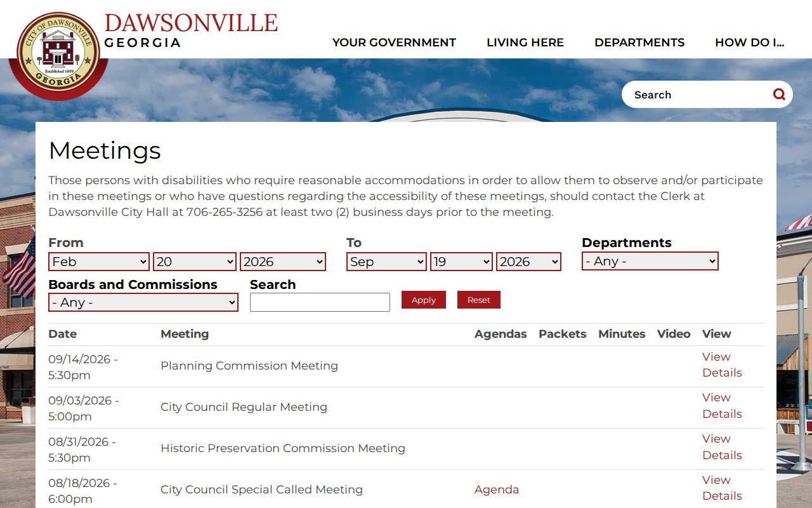Click the Dawsonville Georgia site title
812x508 pixels.
[x=191, y=31]
